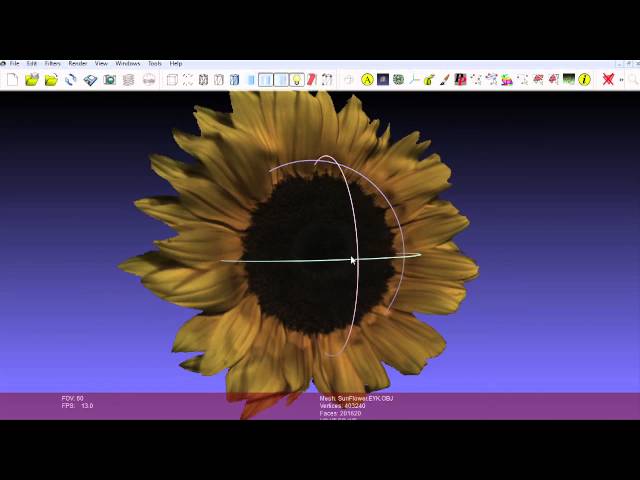The width and height of the screenshot is (640, 480).
Task: Open the Edit menu
Action: click(32, 64)
